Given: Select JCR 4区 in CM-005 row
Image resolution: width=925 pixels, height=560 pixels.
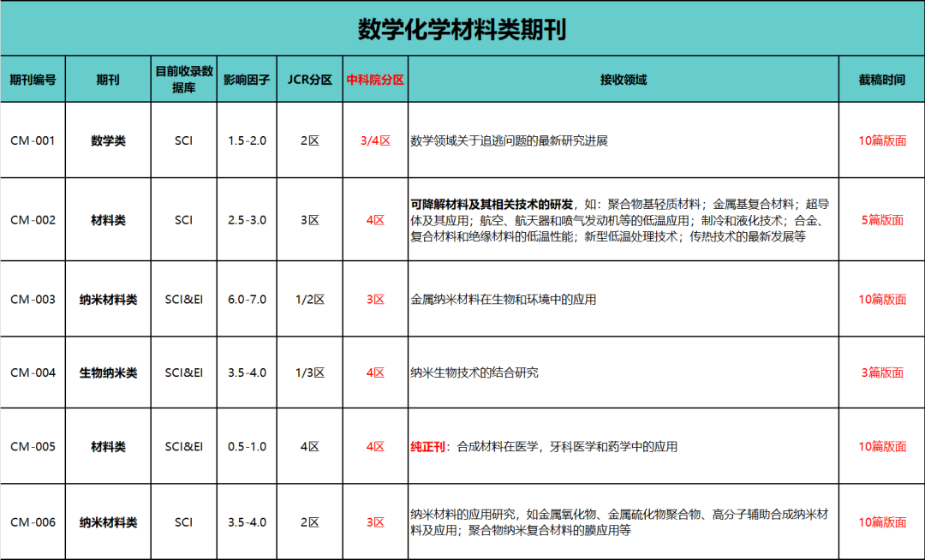Looking at the screenshot, I should 310,446.
